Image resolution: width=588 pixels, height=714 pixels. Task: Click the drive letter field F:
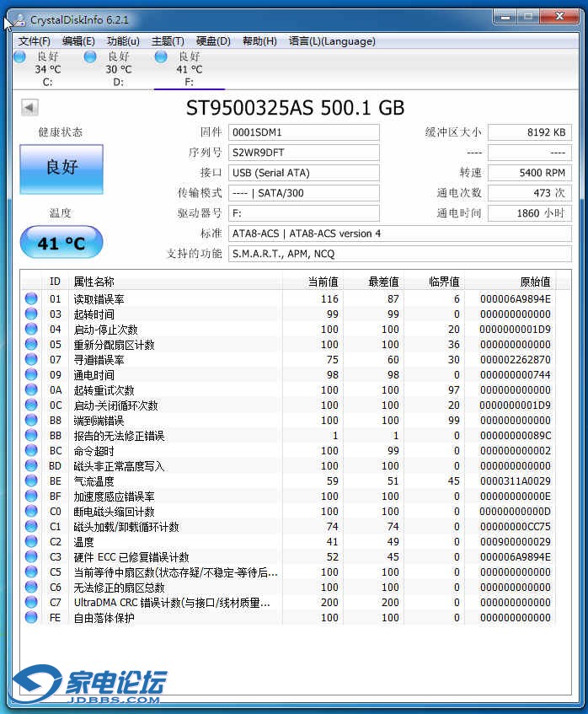click(303, 213)
